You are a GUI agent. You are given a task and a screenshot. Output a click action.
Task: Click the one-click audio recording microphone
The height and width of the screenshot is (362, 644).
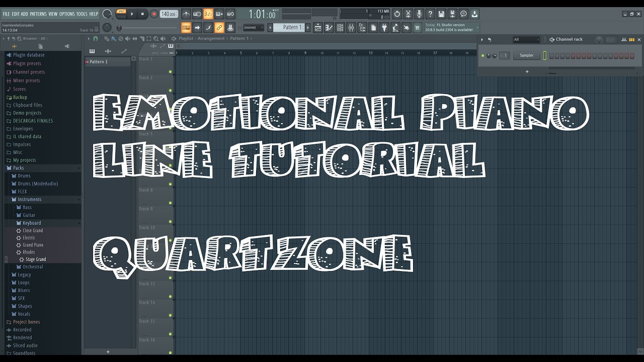[x=419, y=14]
